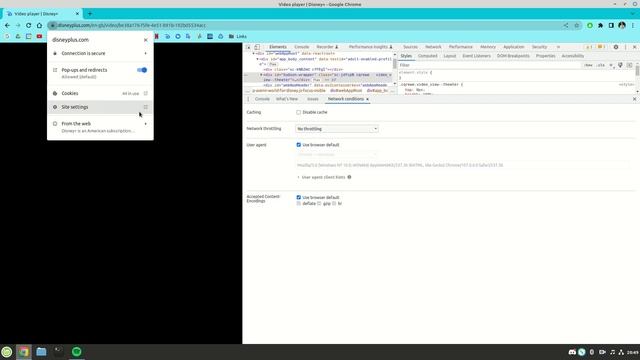
Task: Enable the Disable cache checkbox
Action: coord(298,112)
